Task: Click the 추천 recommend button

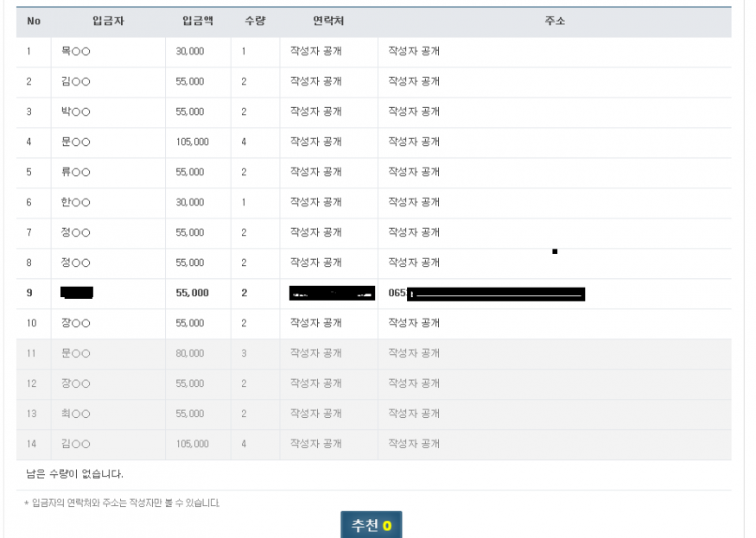Action: click(x=371, y=525)
